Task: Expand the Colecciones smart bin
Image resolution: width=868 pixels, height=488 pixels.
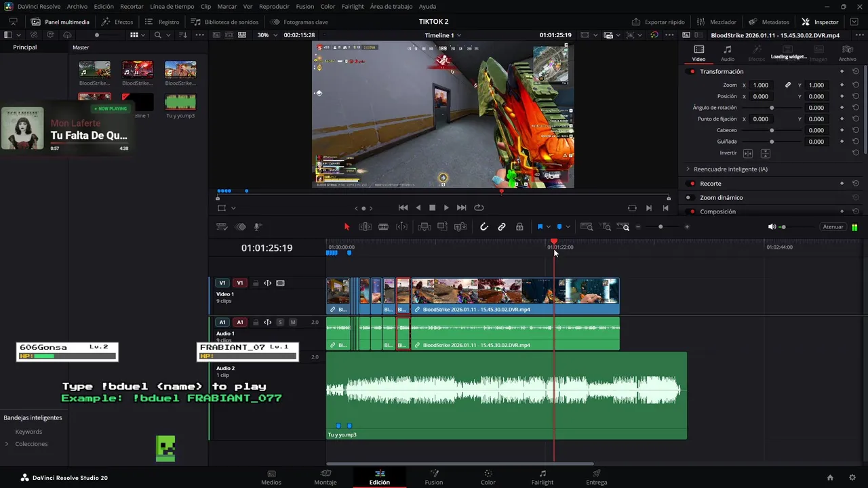Action: 7,444
